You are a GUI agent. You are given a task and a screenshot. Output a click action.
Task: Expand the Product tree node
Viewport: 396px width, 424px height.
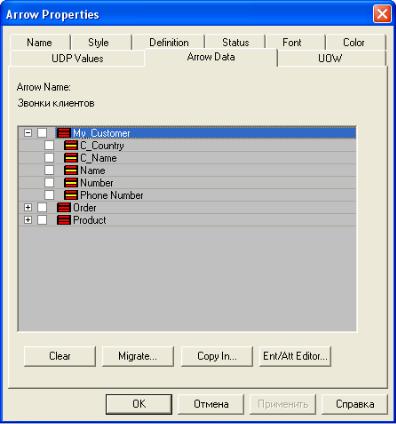pyautogui.click(x=28, y=220)
